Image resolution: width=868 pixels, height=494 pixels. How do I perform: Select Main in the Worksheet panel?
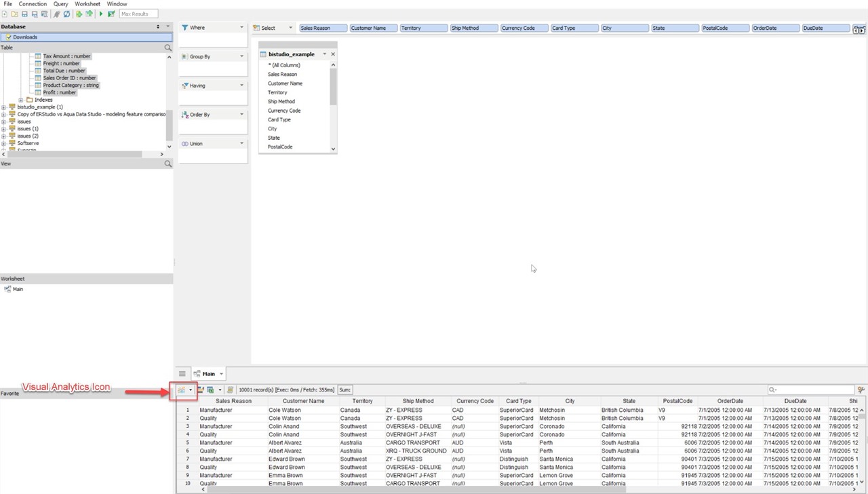(x=18, y=289)
